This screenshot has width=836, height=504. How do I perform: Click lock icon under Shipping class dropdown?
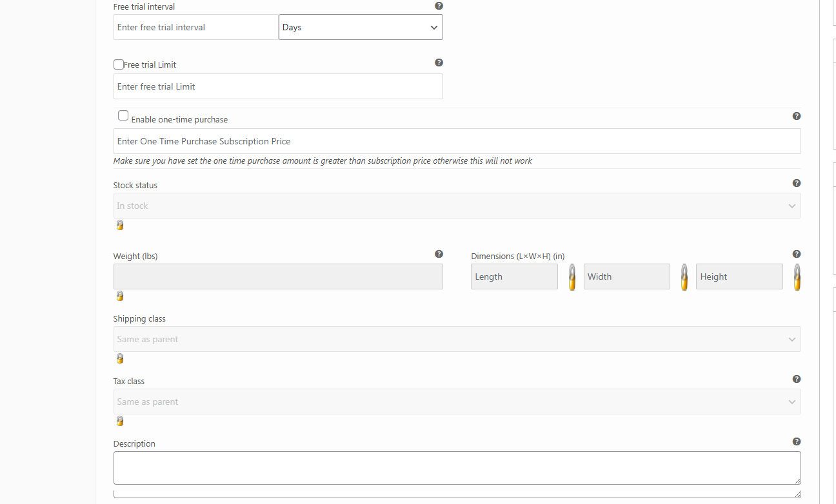point(119,358)
